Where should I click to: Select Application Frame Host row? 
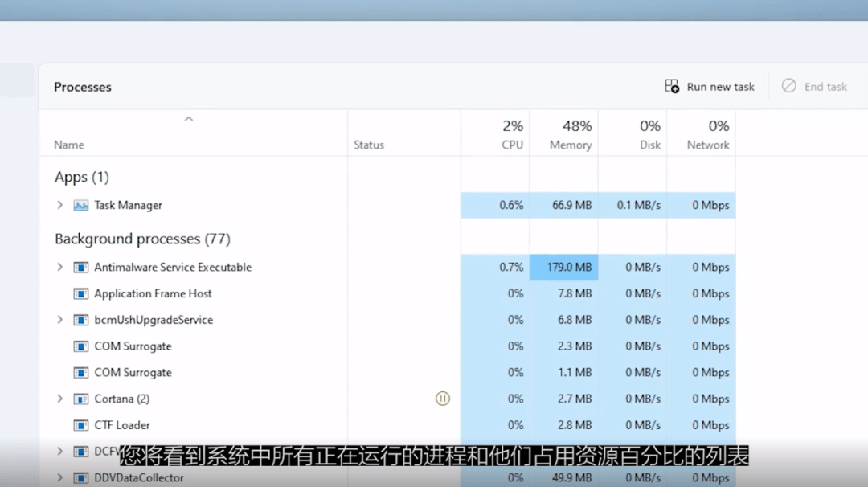(387, 294)
